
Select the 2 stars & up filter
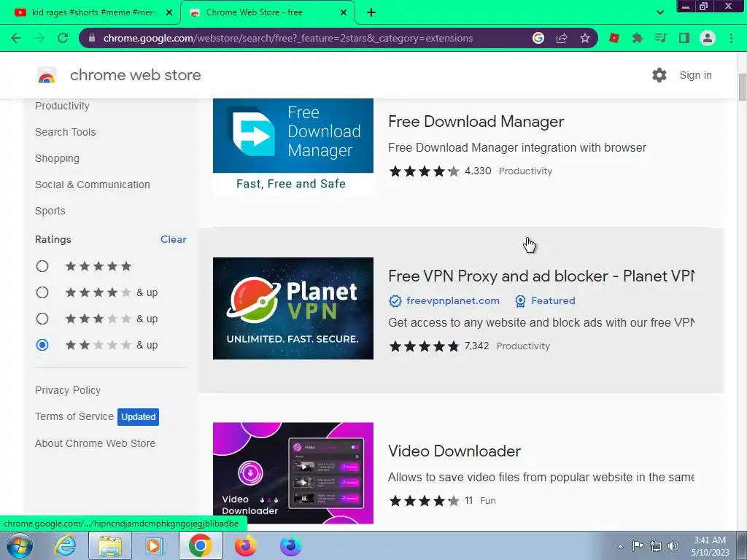(x=42, y=345)
